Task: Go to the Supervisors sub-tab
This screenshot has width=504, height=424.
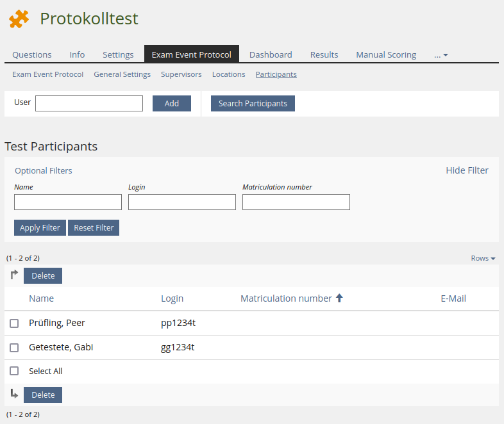Action: (181, 74)
